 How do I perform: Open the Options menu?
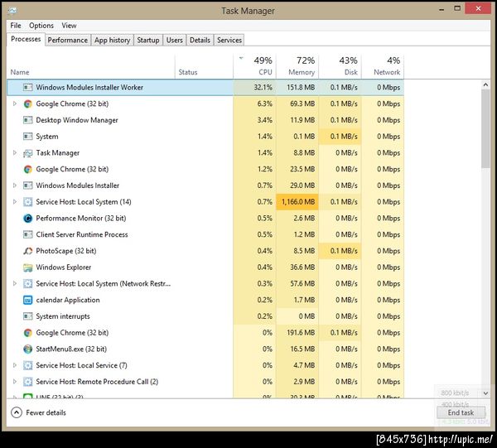(41, 26)
